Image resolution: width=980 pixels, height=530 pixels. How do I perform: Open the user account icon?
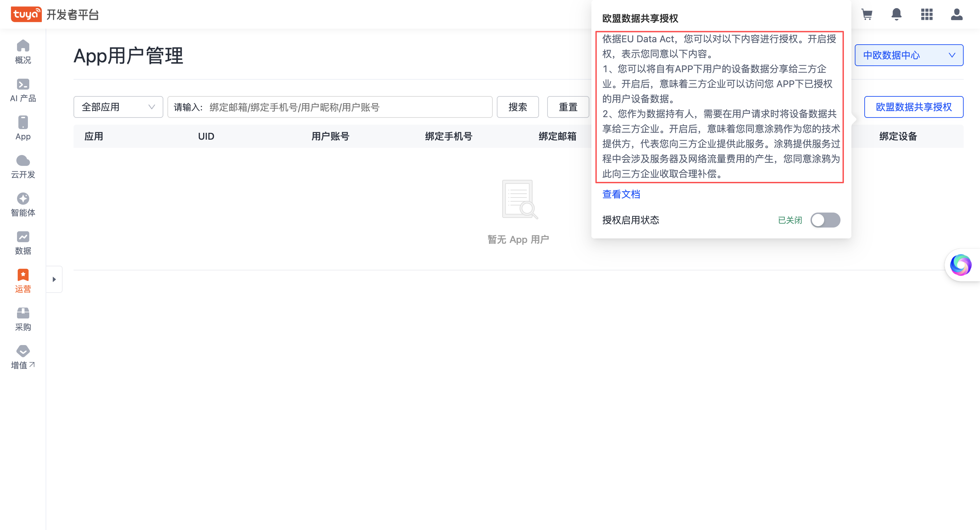click(957, 14)
